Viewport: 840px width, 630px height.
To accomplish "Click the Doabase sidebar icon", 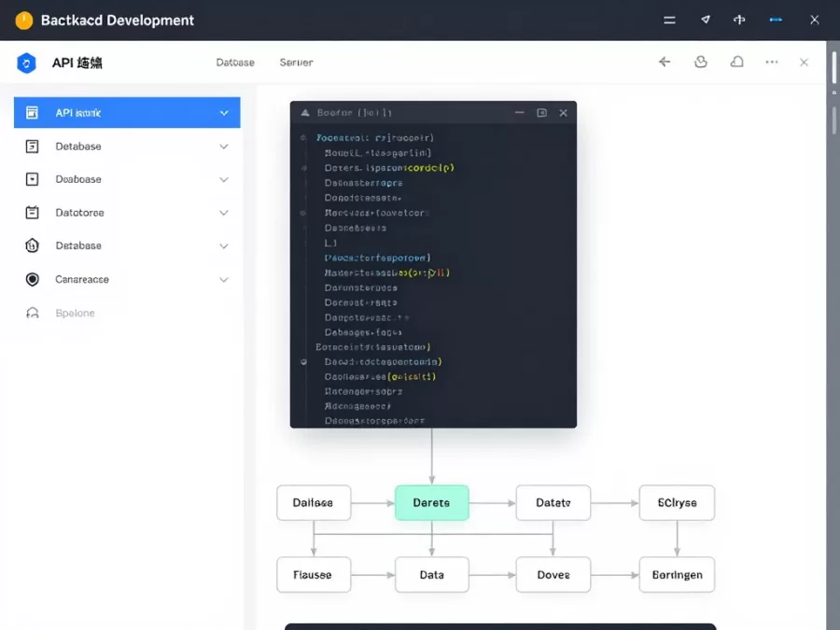I will 32,179.
